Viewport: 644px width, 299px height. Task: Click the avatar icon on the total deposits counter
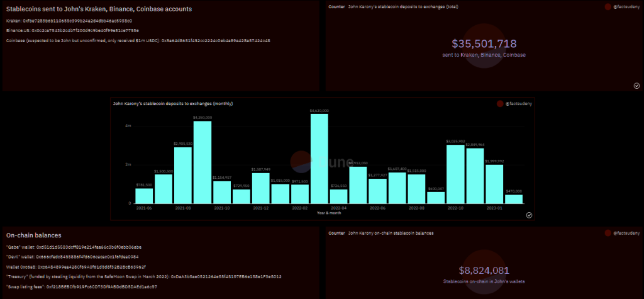point(608,6)
